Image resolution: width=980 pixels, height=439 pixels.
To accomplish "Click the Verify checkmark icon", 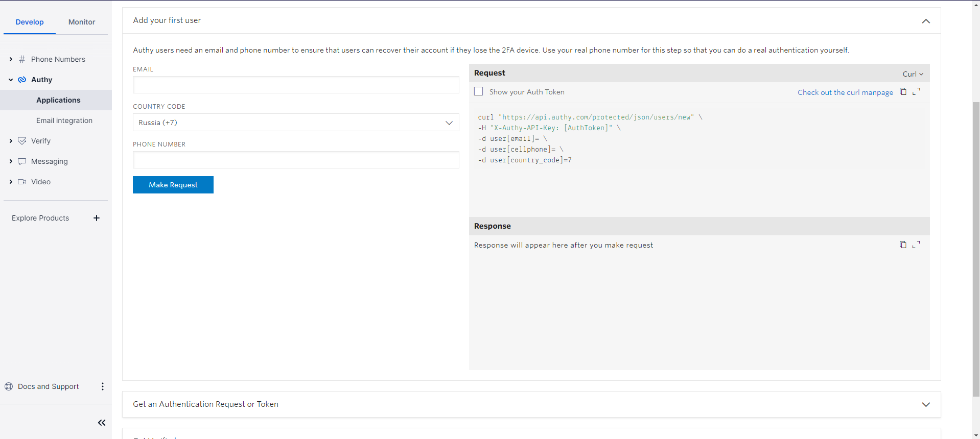I will click(22, 141).
